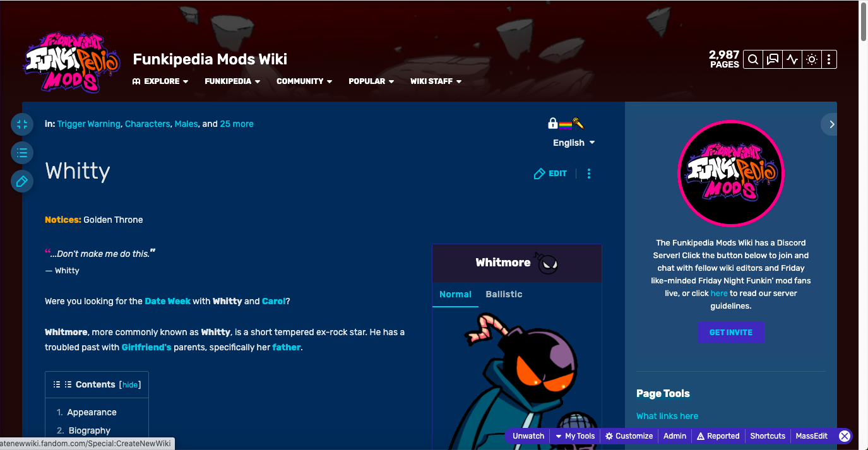868x450 pixels.
Task: Expand the My Tools menu in toolbar
Action: point(575,436)
